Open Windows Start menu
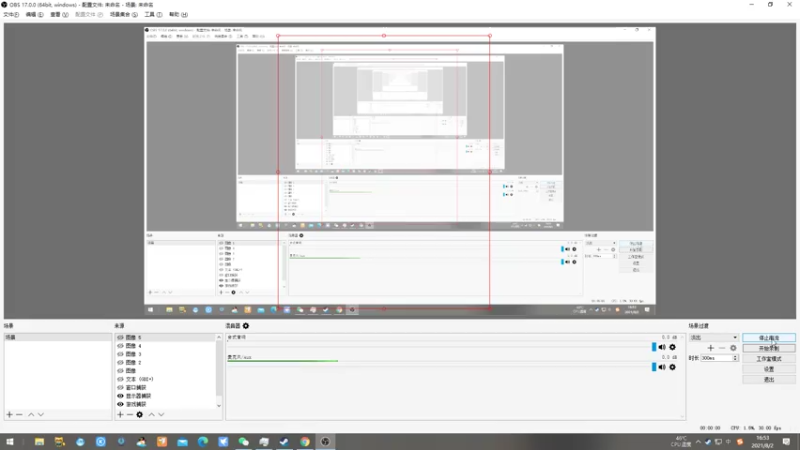Viewport: 800px width, 450px height. pos(10,442)
